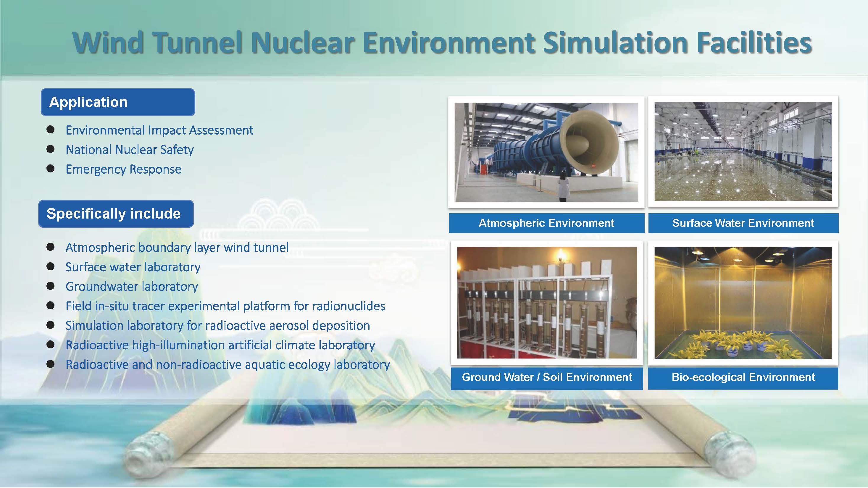Select the blue wind tunnel photo
868x488 pixels.
click(x=546, y=152)
